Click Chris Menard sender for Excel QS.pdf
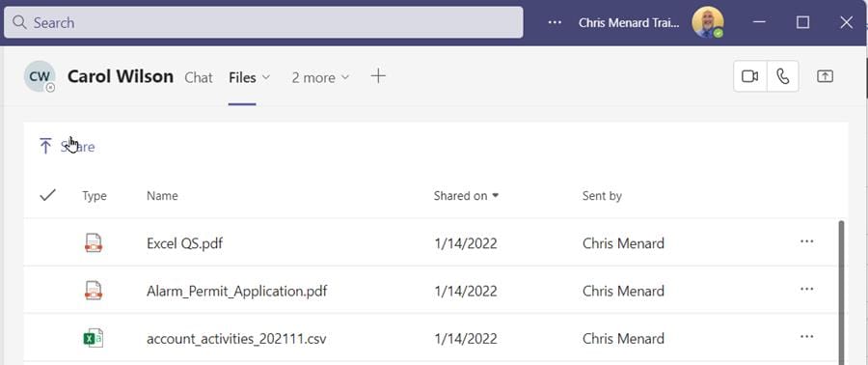This screenshot has height=365, width=868. pyautogui.click(x=623, y=243)
